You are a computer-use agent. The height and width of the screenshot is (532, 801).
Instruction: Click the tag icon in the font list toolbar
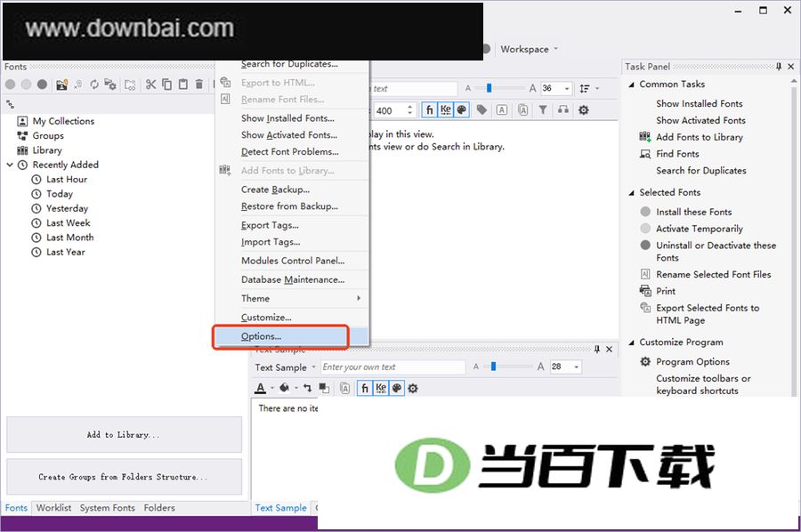(x=481, y=109)
